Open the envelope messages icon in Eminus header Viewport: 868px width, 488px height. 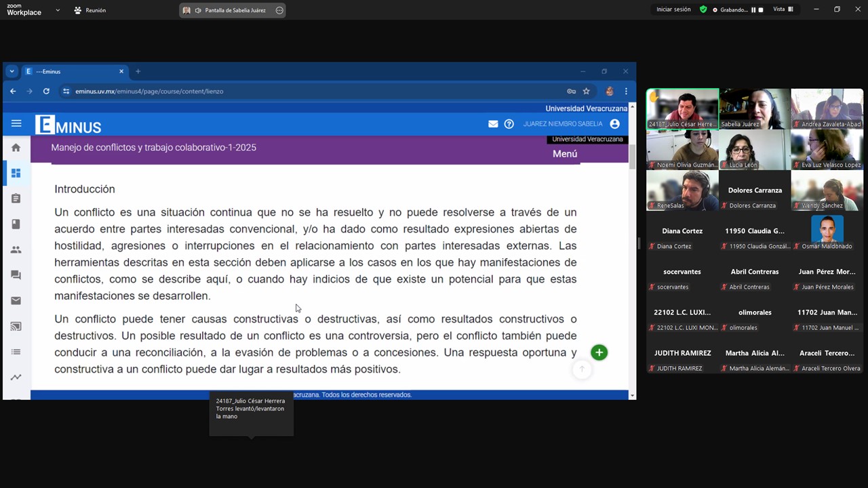point(493,124)
